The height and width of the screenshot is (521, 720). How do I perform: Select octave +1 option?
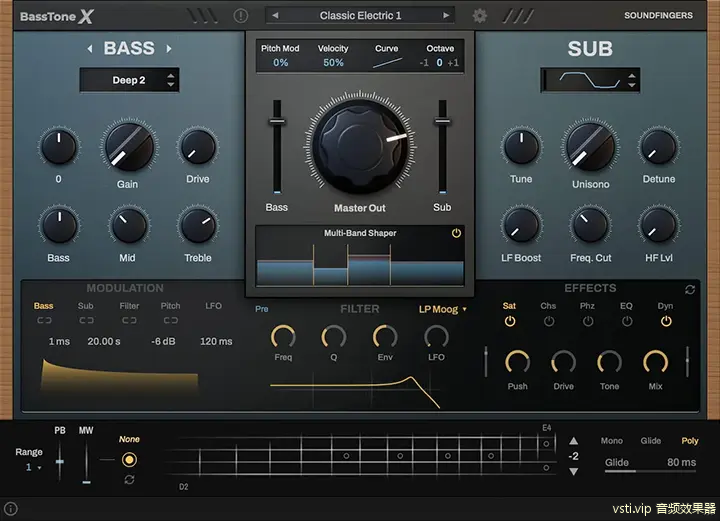[x=453, y=62]
